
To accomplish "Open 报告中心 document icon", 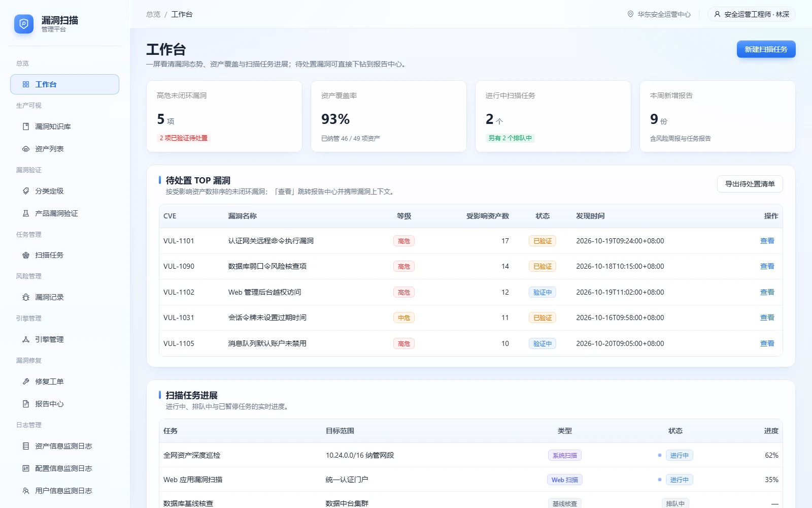I will pyautogui.click(x=26, y=404).
